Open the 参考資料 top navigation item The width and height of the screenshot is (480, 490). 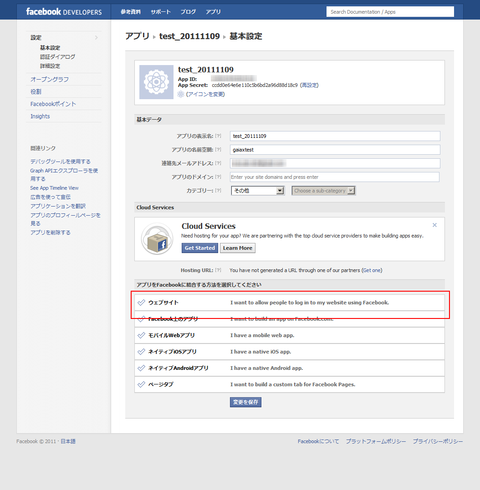[x=131, y=12]
